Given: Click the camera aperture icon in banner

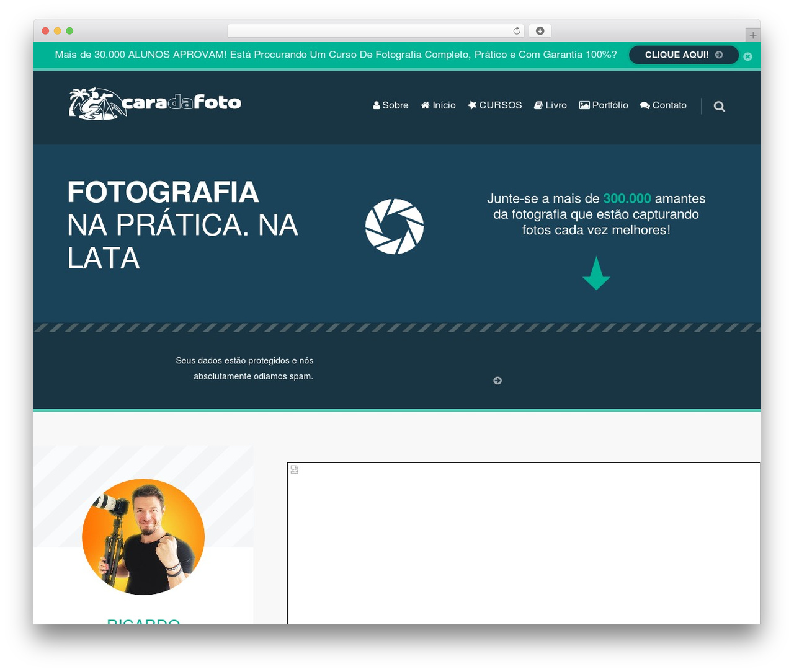Looking at the screenshot, I should click(x=395, y=226).
